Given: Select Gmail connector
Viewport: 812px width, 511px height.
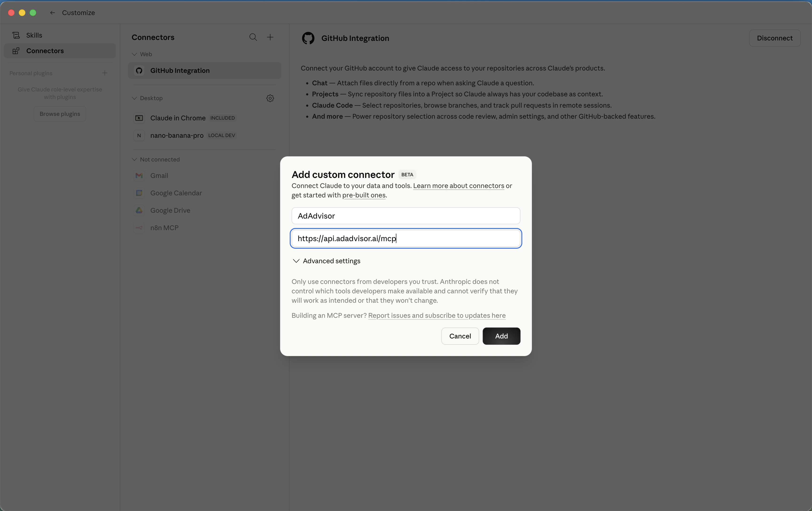Looking at the screenshot, I should [x=204, y=175].
